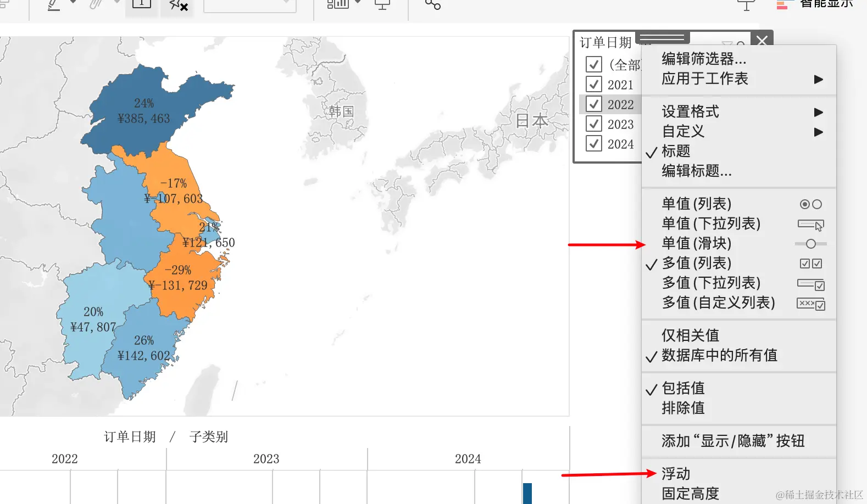This screenshot has width=867, height=504.
Task: Open 智能显示 (Show Me) panel
Action: (x=814, y=4)
